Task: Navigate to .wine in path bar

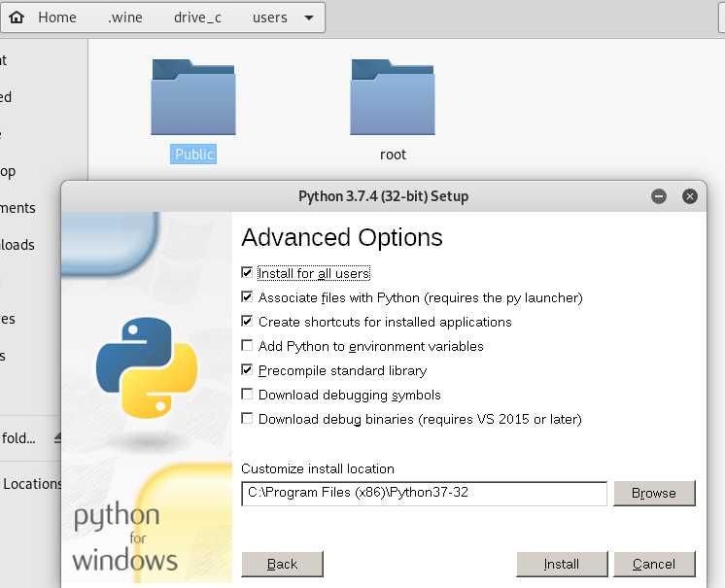Action: pyautogui.click(x=124, y=17)
